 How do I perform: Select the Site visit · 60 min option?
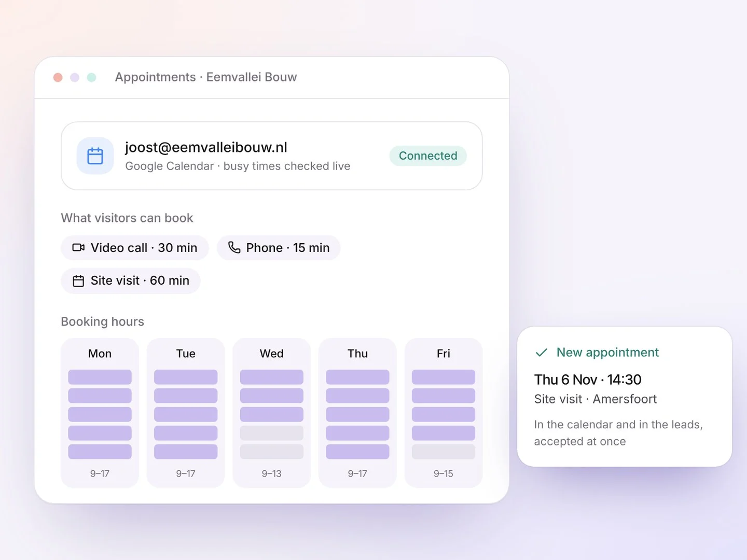131,281
